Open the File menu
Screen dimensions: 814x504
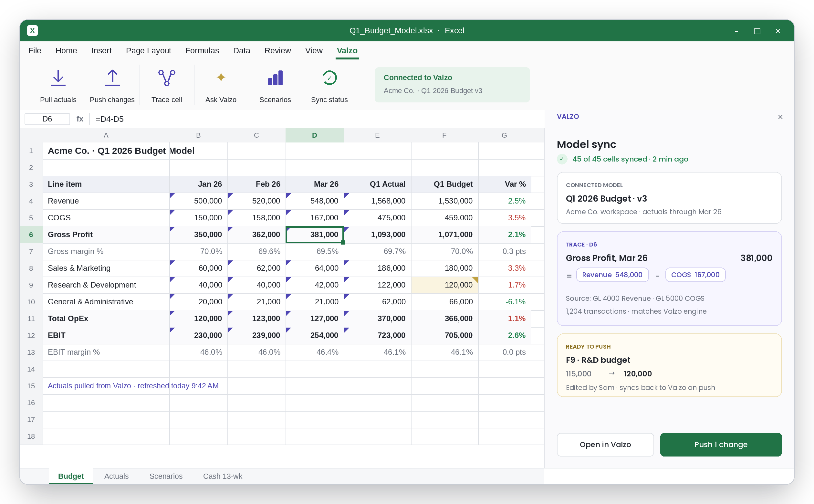pos(35,51)
